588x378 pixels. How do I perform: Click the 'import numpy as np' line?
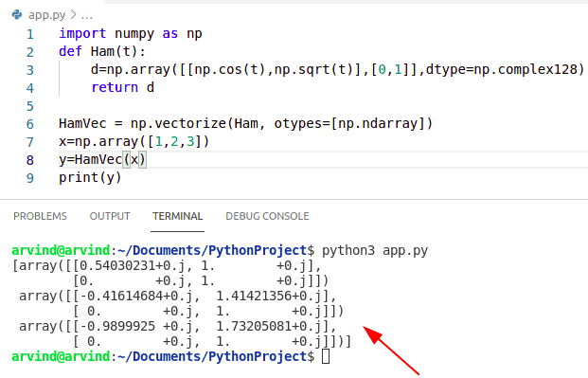click(131, 34)
